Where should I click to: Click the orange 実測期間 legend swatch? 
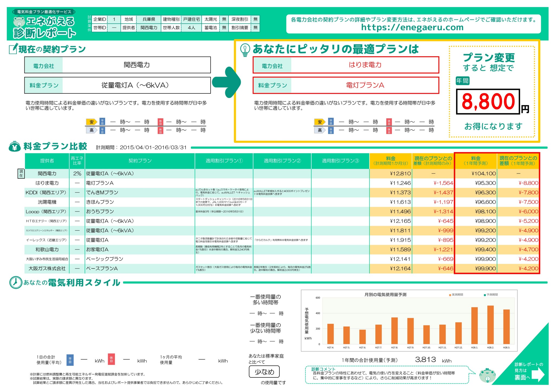point(450,295)
